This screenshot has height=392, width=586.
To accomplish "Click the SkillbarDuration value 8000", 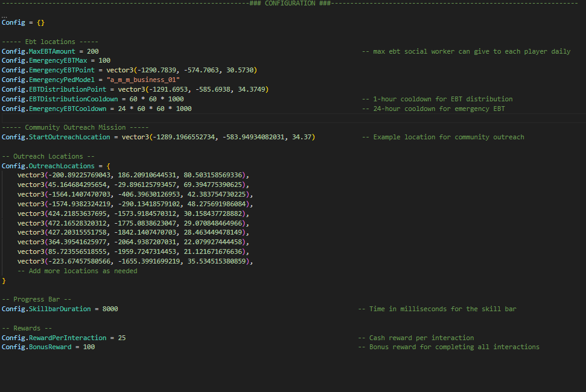I will point(109,309).
